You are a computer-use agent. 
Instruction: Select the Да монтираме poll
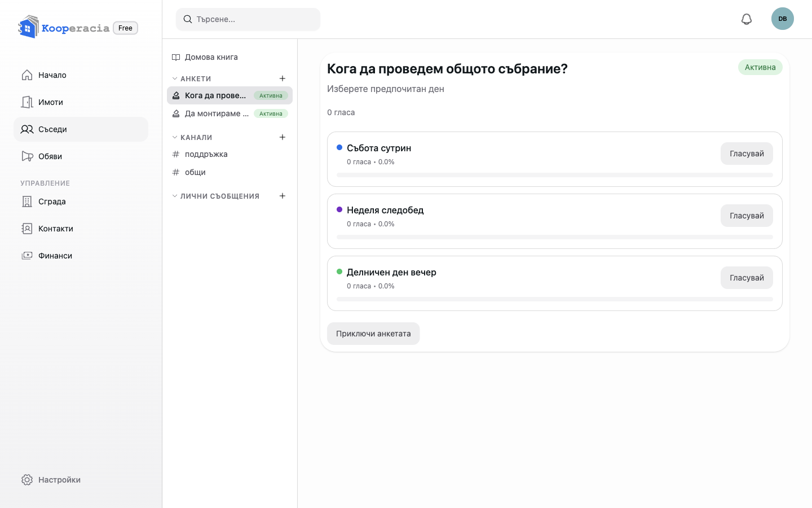tap(230, 113)
